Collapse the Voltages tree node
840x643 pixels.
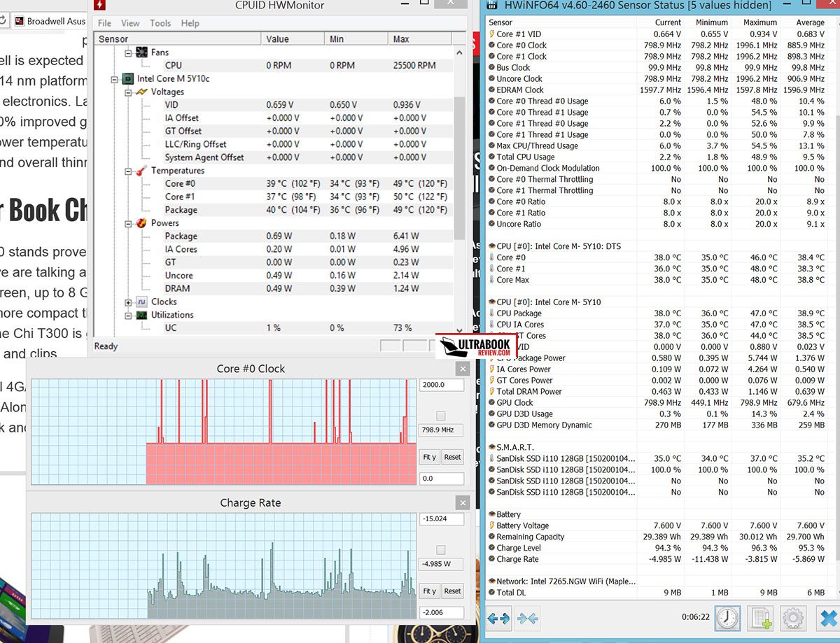tap(128, 92)
